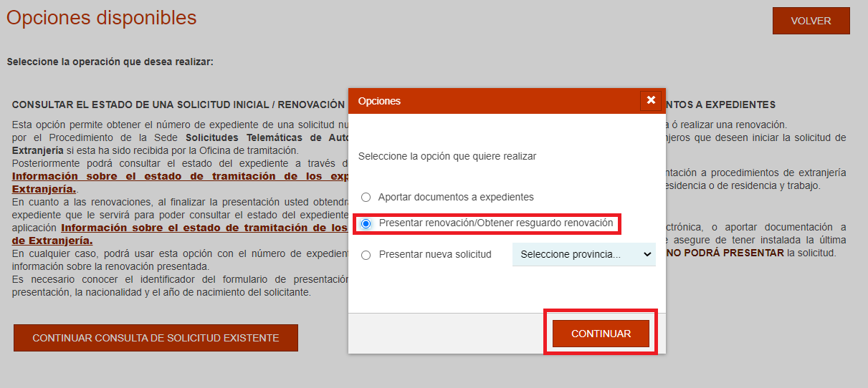This screenshot has height=388, width=868.
Task: Click the 'Seleccione la operación que desea realizar:' text
Action: pos(110,62)
